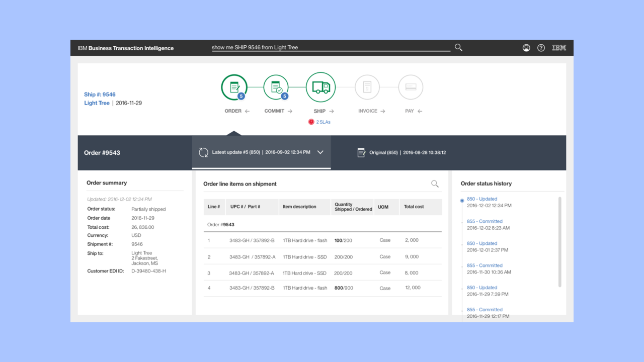Click the search magnifier icon in header
The height and width of the screenshot is (362, 644).
coord(458,47)
